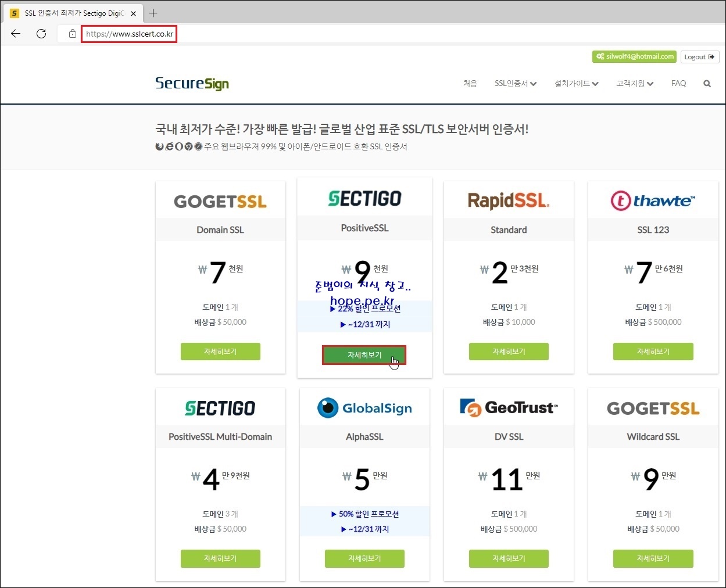
Task: Click the Sectigo PositiveSSL logo
Action: click(364, 198)
